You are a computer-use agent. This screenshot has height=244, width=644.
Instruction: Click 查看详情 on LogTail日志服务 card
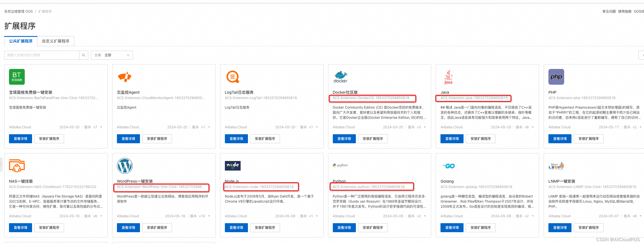(236, 139)
